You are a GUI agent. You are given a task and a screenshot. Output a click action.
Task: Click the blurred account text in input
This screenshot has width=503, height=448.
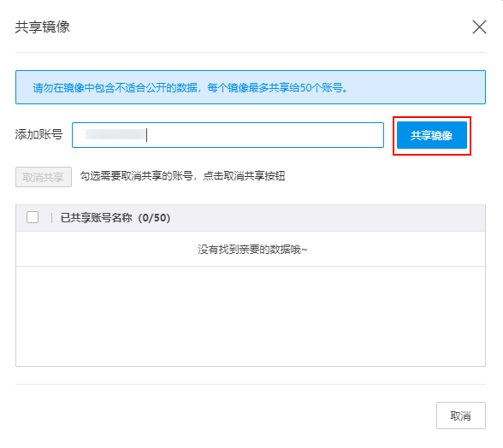coord(115,134)
